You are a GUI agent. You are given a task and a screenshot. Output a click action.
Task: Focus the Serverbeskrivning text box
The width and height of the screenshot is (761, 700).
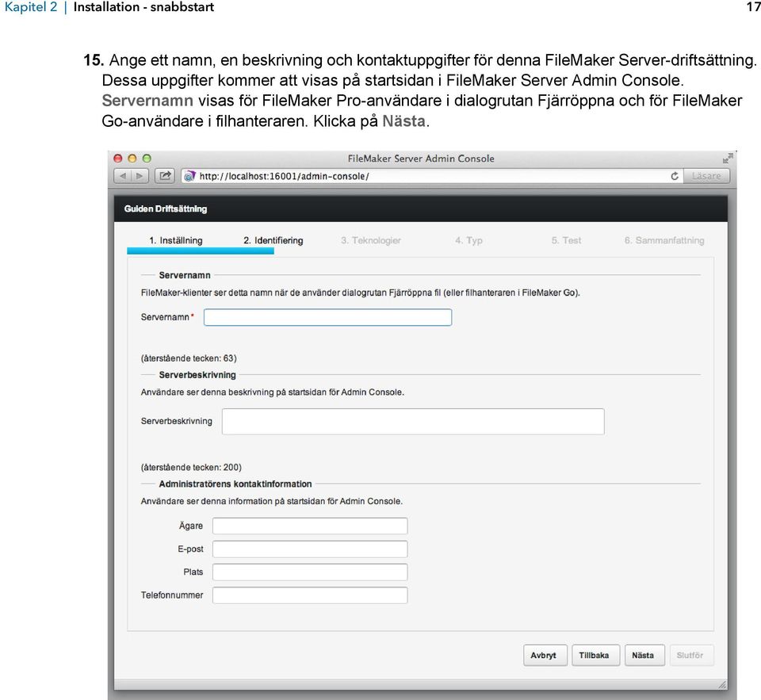413,422
